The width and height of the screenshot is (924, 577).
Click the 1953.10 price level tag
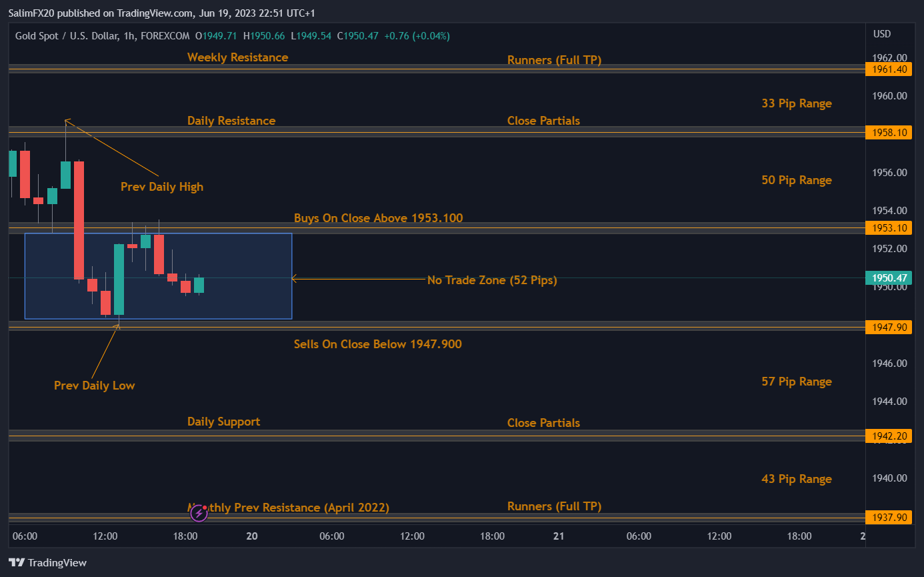(x=888, y=227)
